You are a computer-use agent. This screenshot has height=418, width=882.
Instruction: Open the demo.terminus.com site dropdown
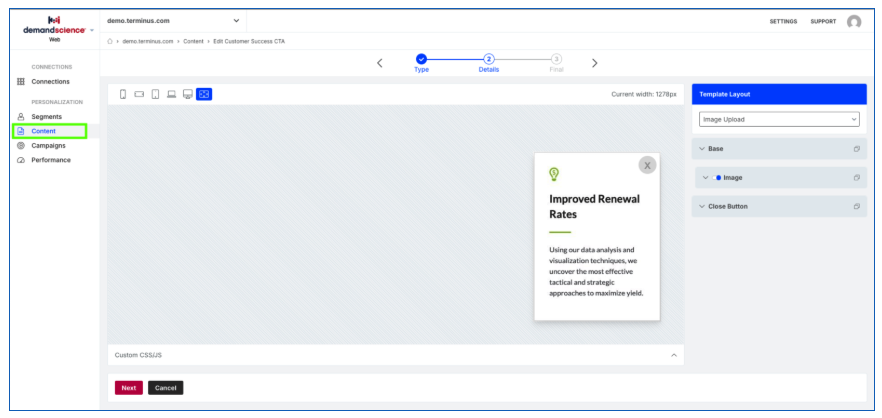[173, 21]
